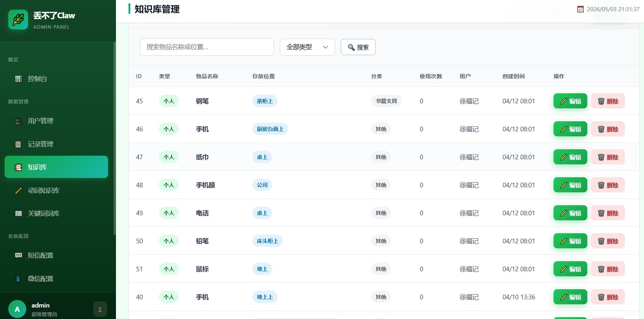Click the leaf logo icon in the sidebar
The height and width of the screenshot is (319, 644).
pyautogui.click(x=18, y=19)
